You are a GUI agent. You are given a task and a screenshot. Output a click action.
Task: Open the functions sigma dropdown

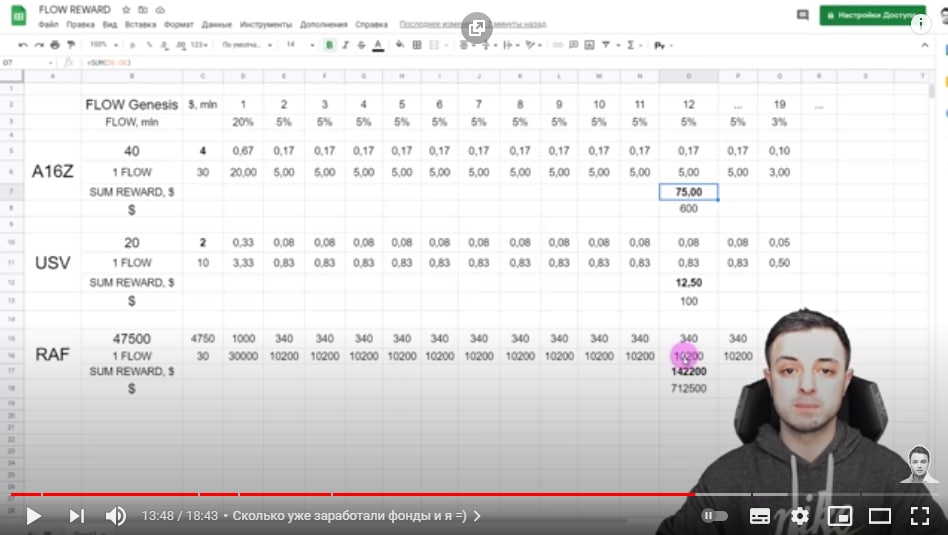coord(634,45)
